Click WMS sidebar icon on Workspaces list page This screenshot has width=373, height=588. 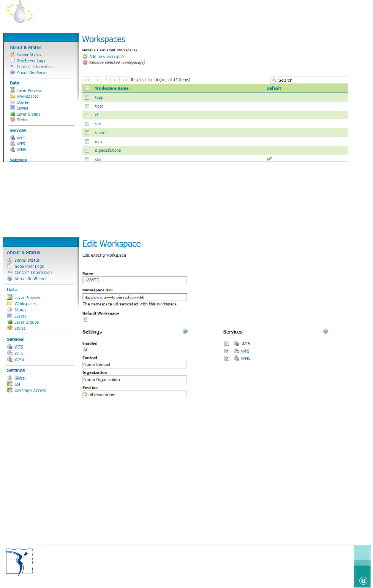click(13, 149)
